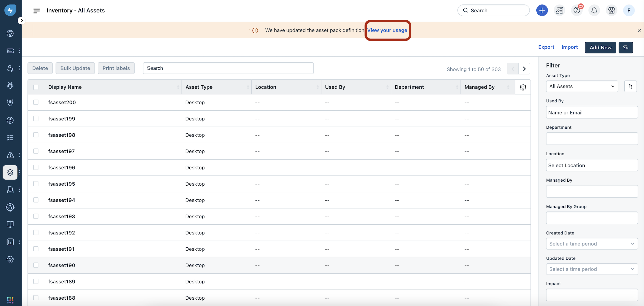The image size is (644, 306).
Task: Tick the select-all checkbox in the header
Action: (x=36, y=87)
